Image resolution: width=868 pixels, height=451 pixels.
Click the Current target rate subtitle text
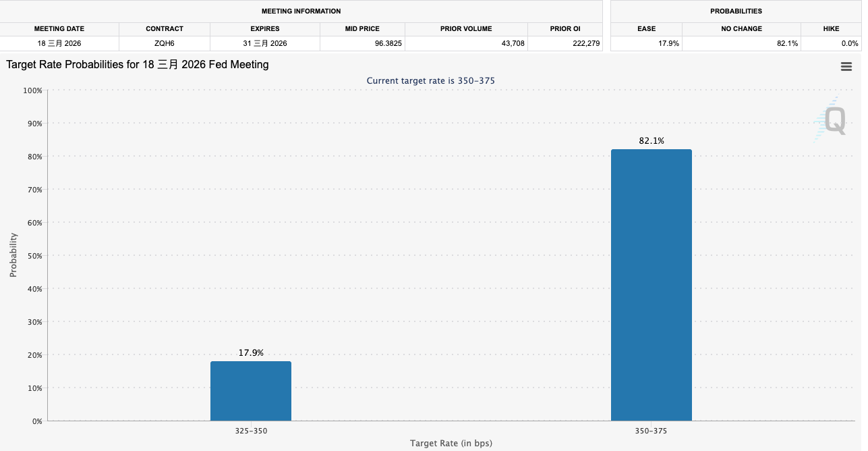pos(431,80)
